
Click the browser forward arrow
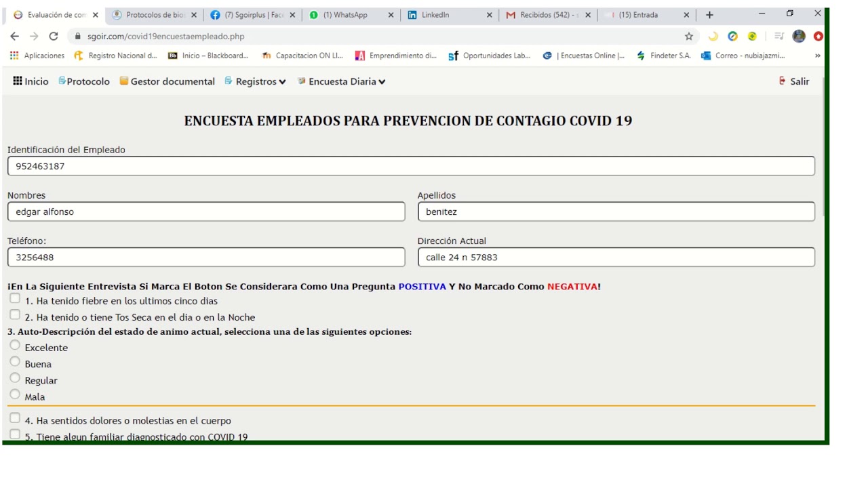click(x=34, y=37)
